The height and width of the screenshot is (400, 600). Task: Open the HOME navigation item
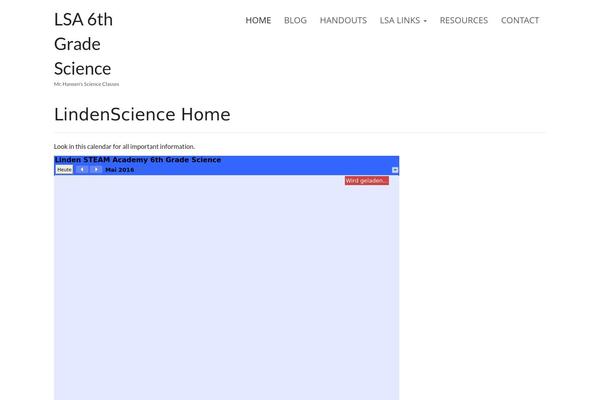258,20
